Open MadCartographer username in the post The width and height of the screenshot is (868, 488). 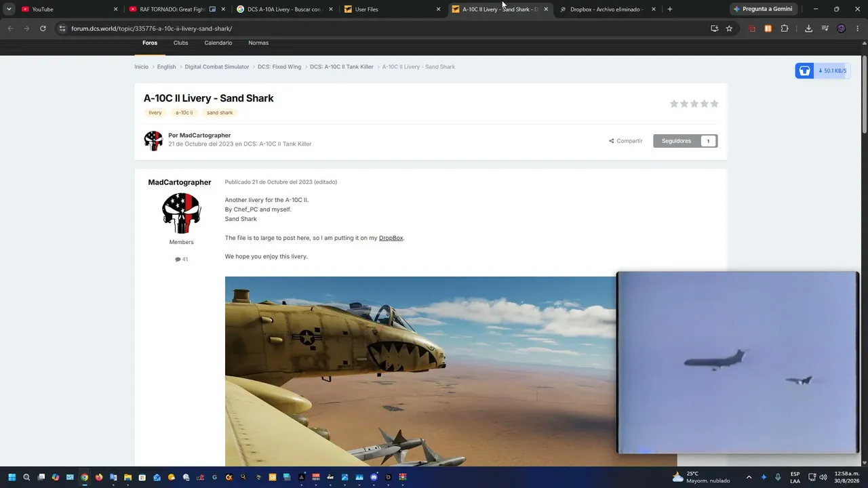pos(180,182)
